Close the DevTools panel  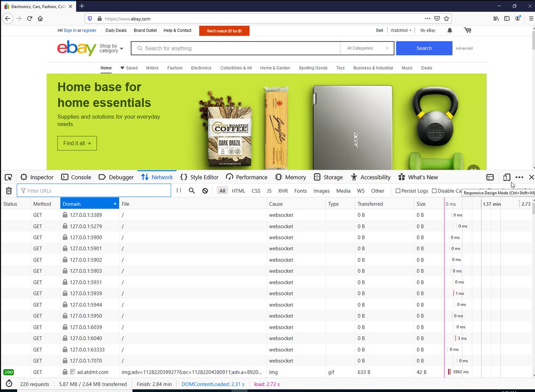click(531, 177)
